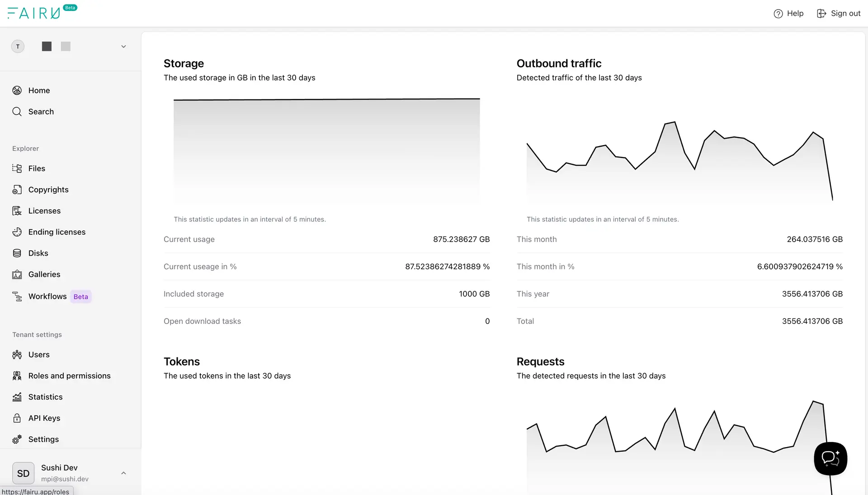Open the chat support bubble

pyautogui.click(x=830, y=459)
